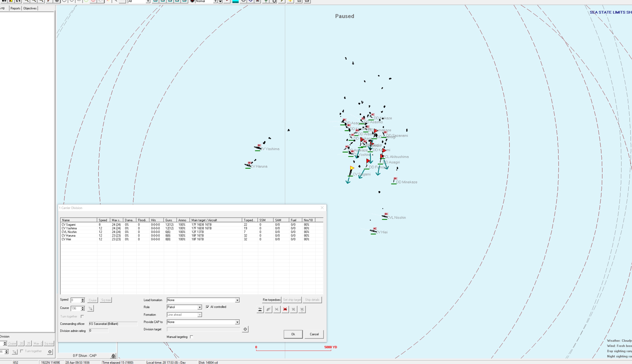Switch to the Reports tab
This screenshot has width=632, height=364.
click(15, 8)
